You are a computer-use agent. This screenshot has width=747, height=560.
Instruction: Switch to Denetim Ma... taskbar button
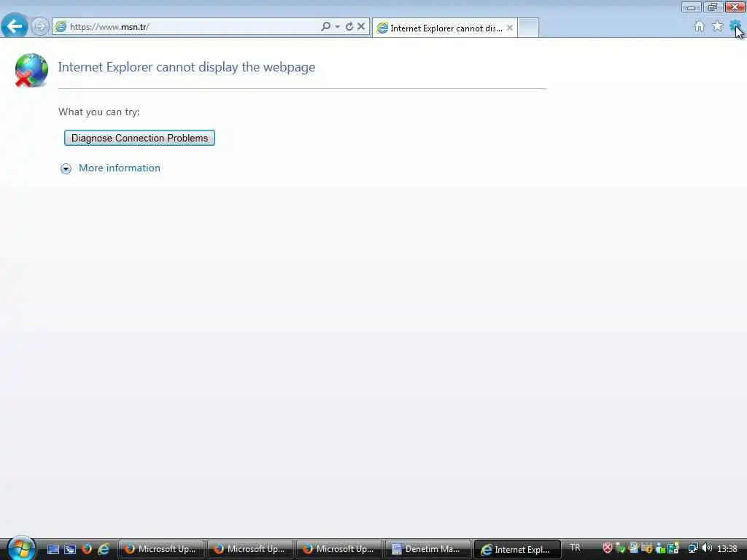tap(427, 549)
